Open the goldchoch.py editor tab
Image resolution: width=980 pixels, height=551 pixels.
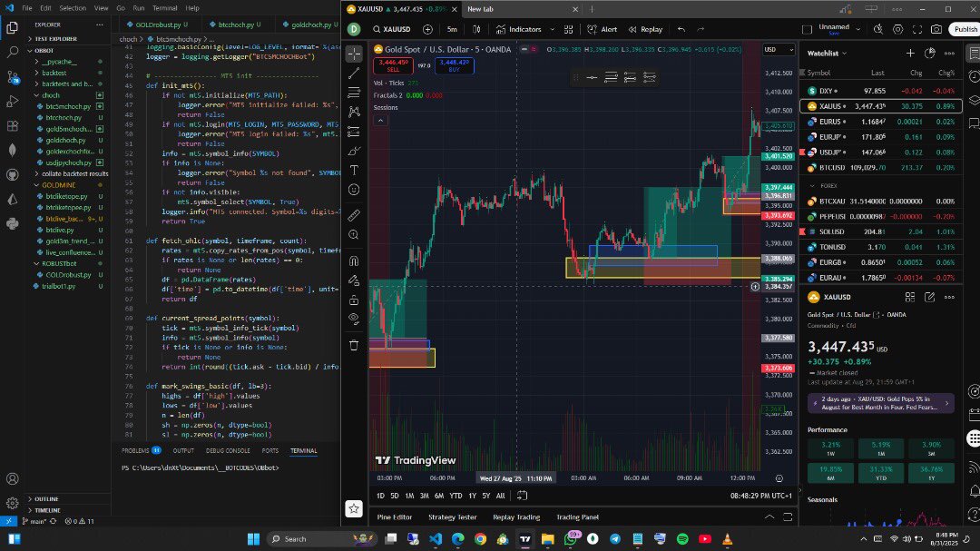310,25
